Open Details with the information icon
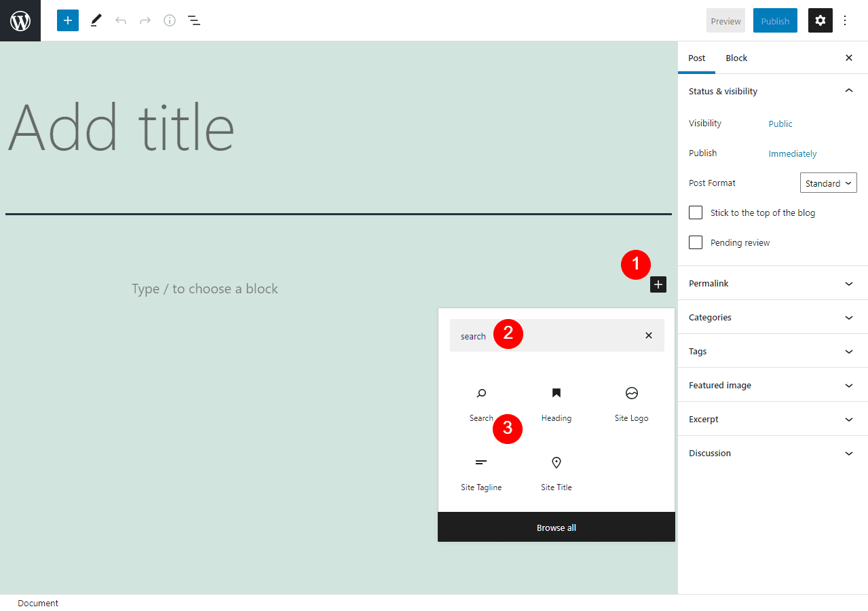Viewport: 868px width, 611px height. tap(169, 20)
